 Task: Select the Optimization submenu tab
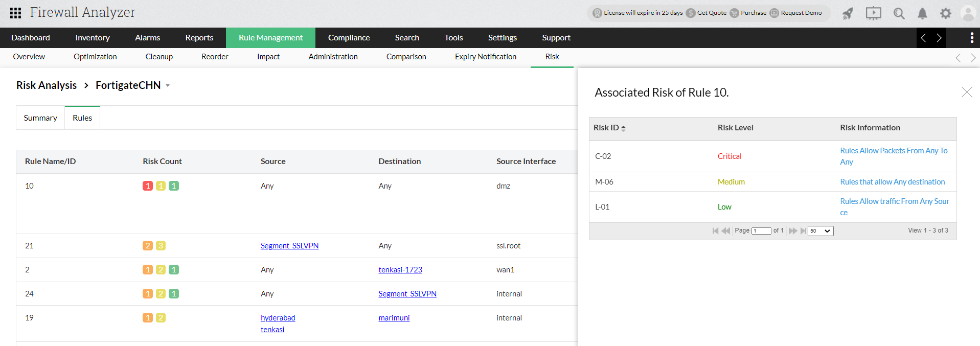coord(95,57)
